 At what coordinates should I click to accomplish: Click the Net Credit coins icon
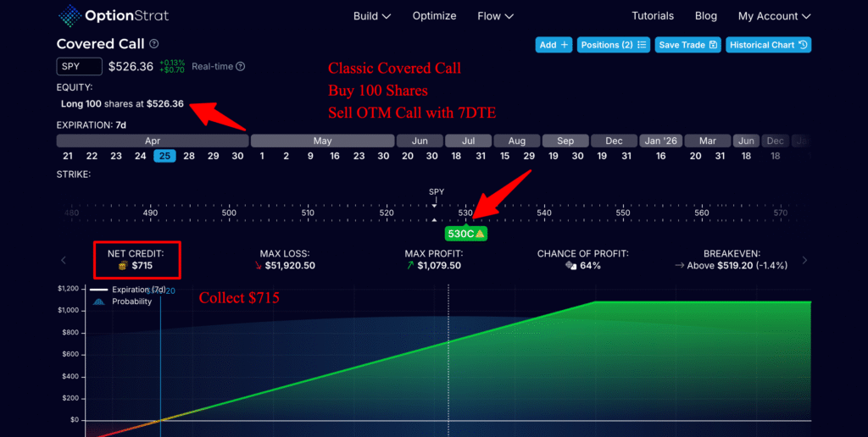(124, 266)
